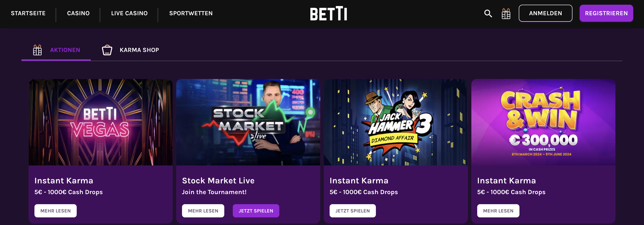
Task: Open Live Casino from navigation
Action: [x=129, y=13]
